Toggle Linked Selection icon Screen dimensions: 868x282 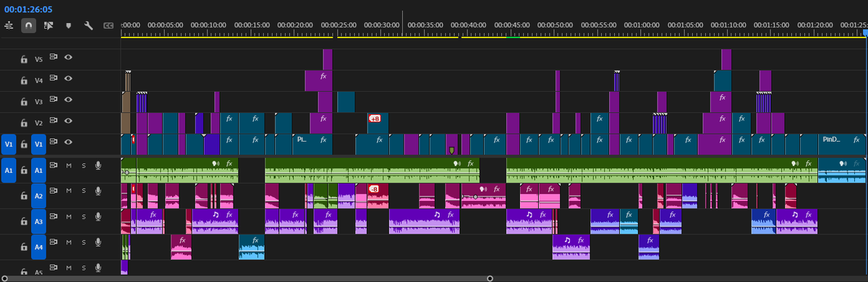[48, 25]
